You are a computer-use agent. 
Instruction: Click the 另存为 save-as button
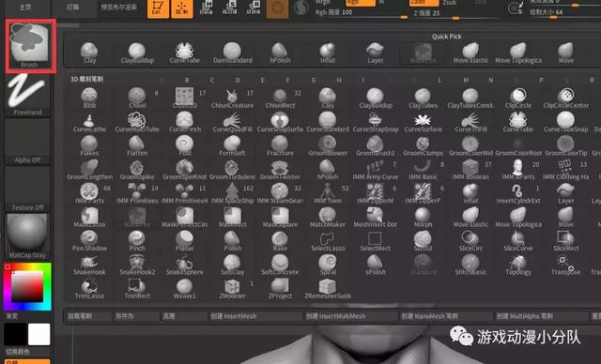tap(135, 316)
